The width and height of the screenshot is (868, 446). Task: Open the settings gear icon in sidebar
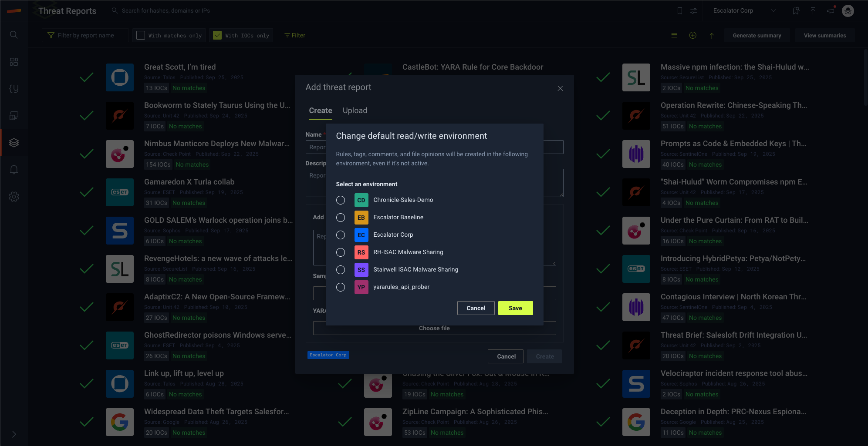click(x=14, y=197)
